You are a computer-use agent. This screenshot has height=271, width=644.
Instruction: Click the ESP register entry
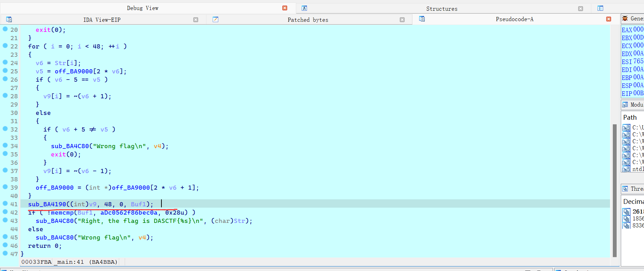click(x=633, y=85)
